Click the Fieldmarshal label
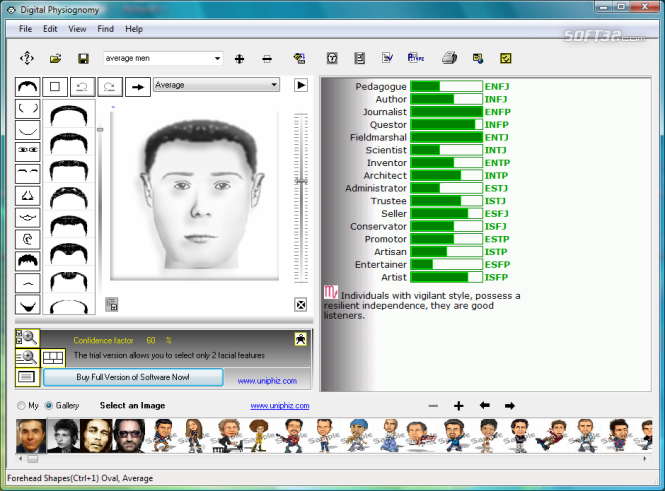 [378, 137]
